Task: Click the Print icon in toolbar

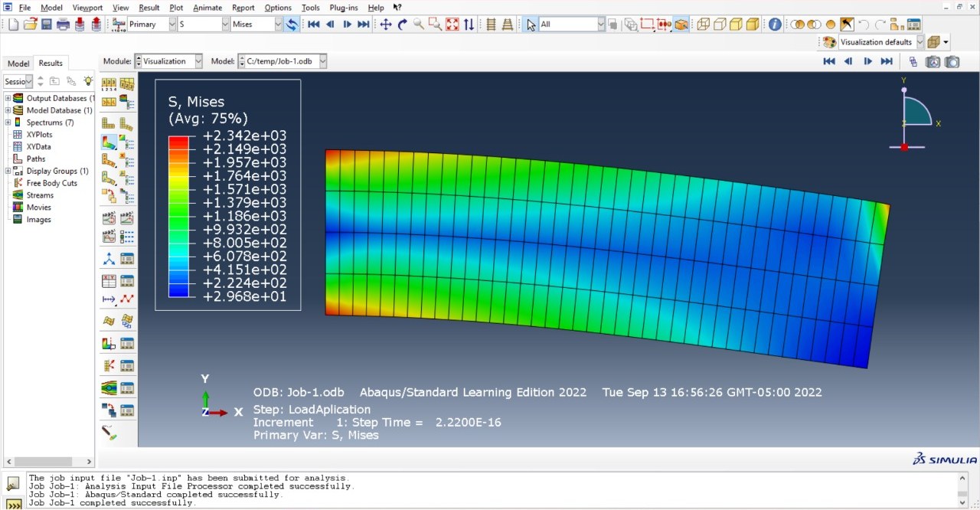Action: [x=64, y=25]
